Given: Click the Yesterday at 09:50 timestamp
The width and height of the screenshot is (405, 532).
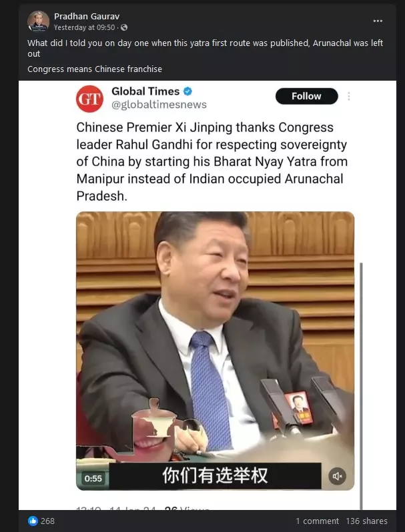Looking at the screenshot, I should point(85,27).
